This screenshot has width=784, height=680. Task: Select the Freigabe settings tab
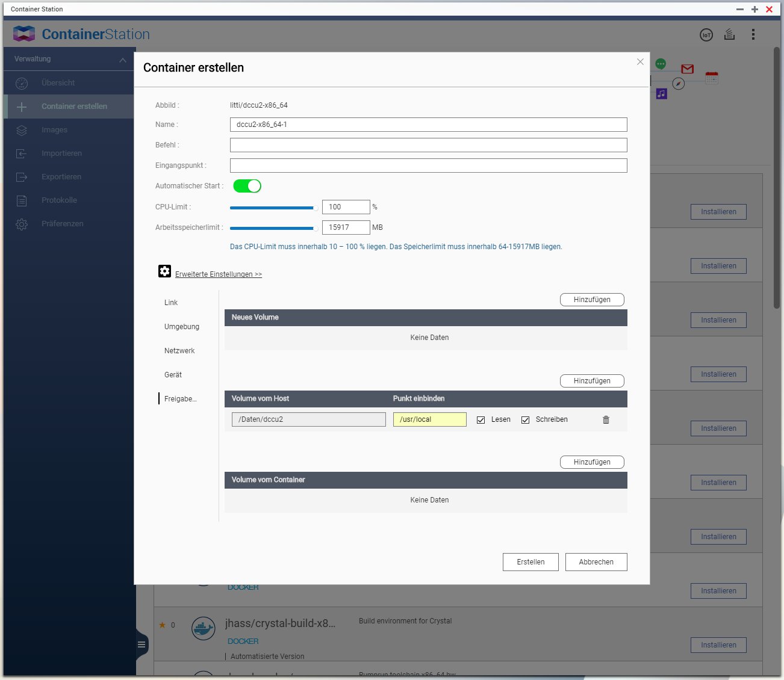(x=181, y=399)
